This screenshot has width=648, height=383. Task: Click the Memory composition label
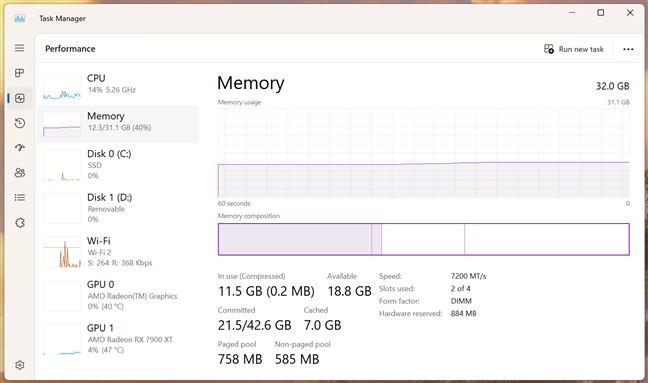coord(249,216)
